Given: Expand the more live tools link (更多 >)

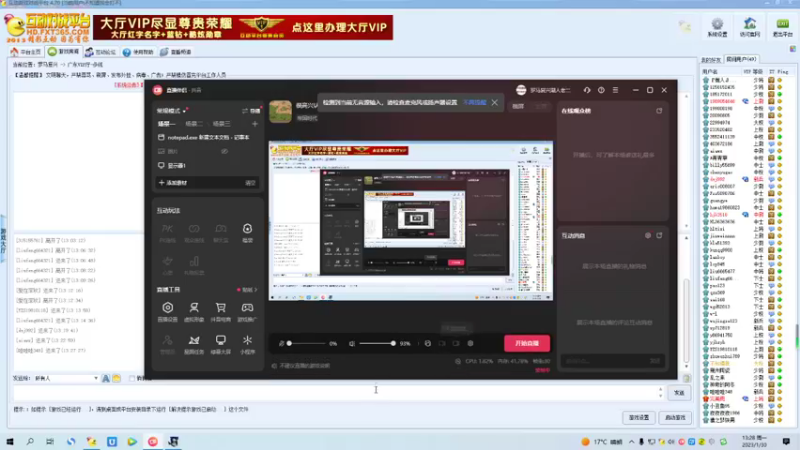Looking at the screenshot, I should point(247,290).
